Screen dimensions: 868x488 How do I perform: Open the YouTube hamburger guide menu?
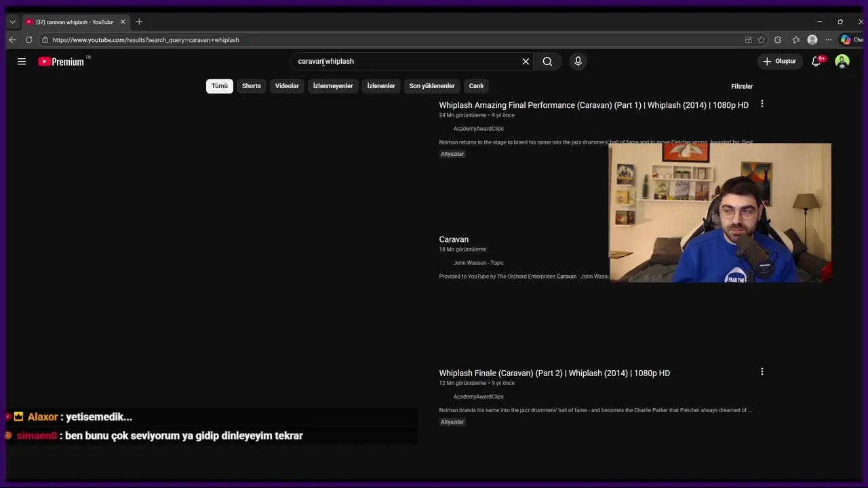point(22,62)
